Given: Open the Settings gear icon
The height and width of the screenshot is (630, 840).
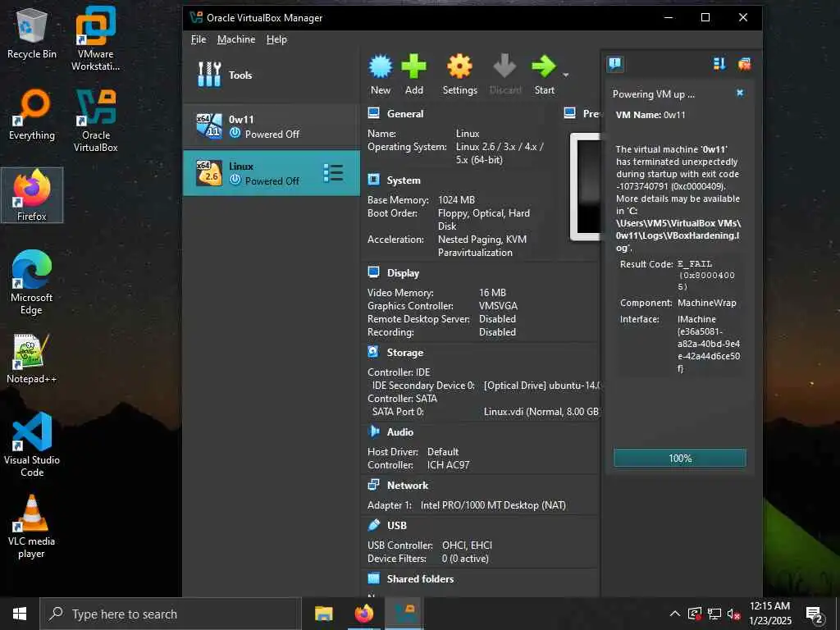Looking at the screenshot, I should [459, 66].
